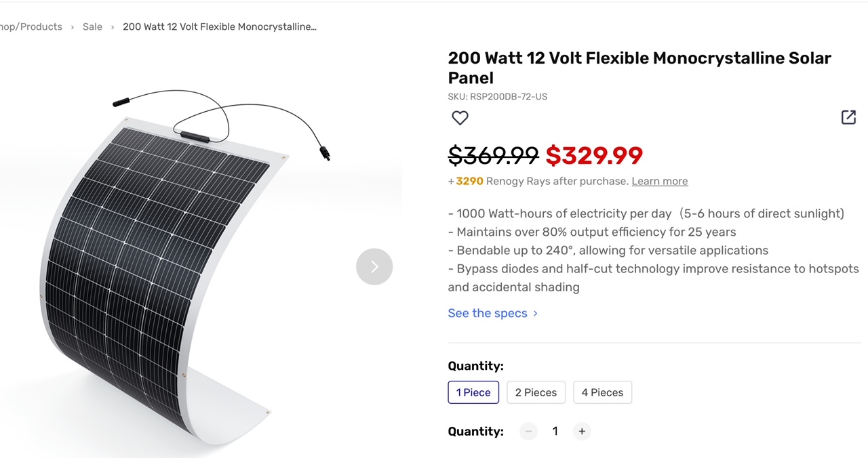Click the red $329.99 sale price
Viewport: 868px width, 458px height.
tap(594, 156)
